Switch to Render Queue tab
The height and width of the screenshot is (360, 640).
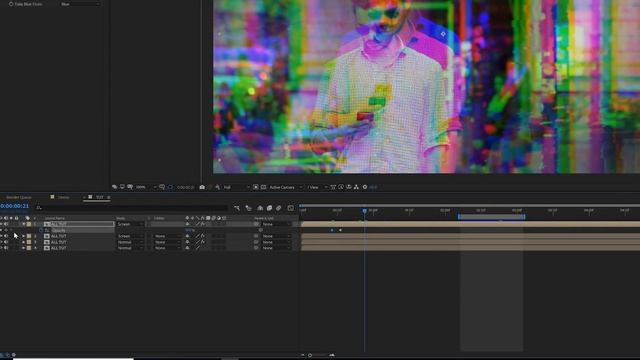(x=19, y=197)
